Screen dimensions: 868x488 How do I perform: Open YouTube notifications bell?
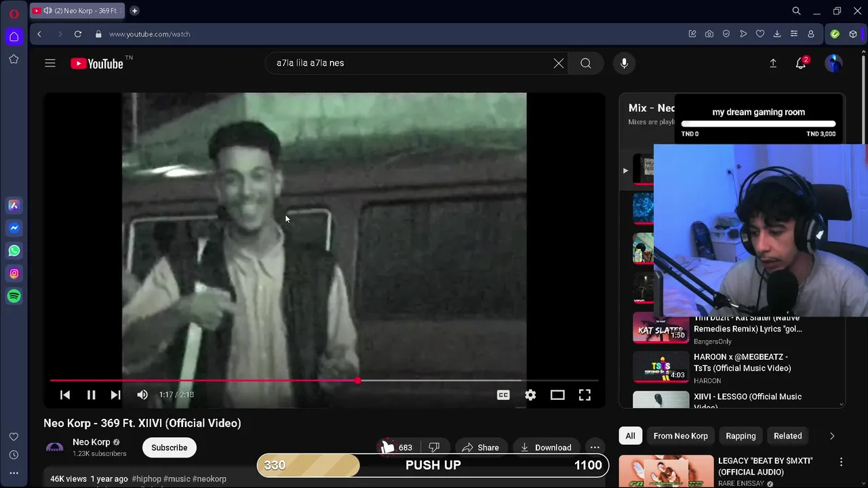pos(801,63)
